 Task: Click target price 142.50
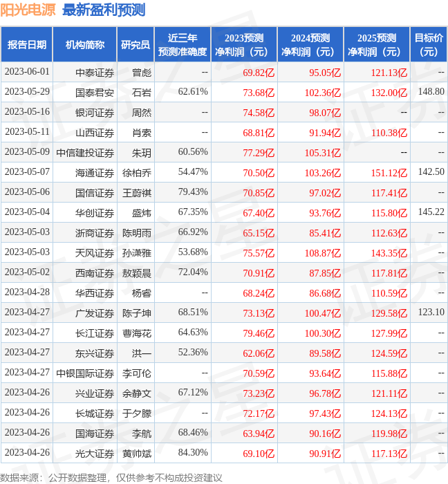[x=431, y=172]
